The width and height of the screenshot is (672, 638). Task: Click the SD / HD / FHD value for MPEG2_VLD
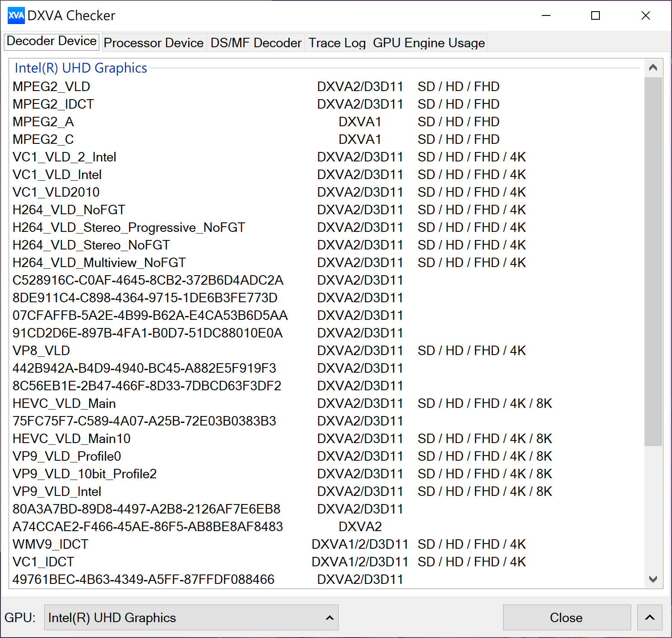coord(458,86)
